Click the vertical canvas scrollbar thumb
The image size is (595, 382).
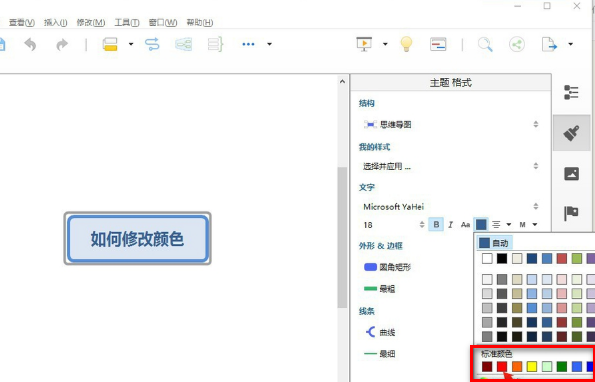(342, 237)
